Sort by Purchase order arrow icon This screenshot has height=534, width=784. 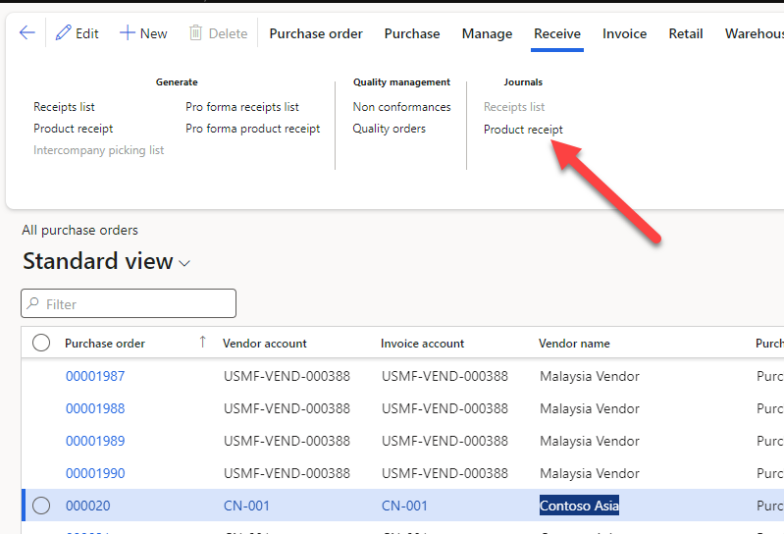coord(202,342)
